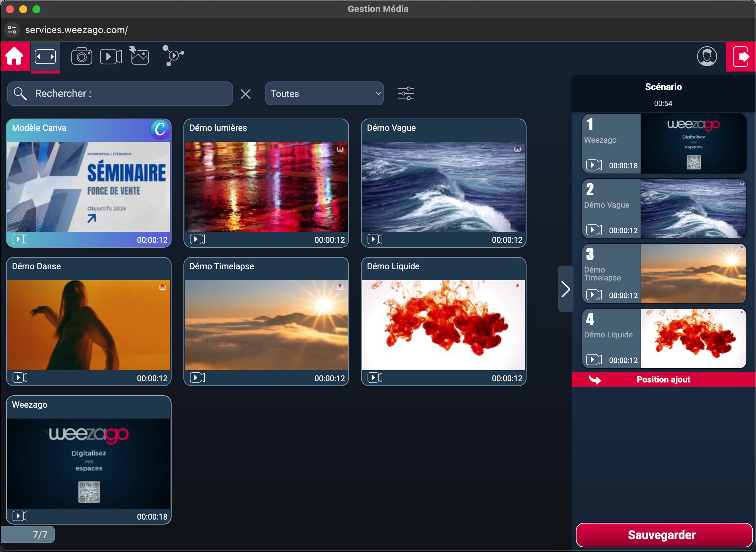Click the quick image import icon

tap(139, 56)
